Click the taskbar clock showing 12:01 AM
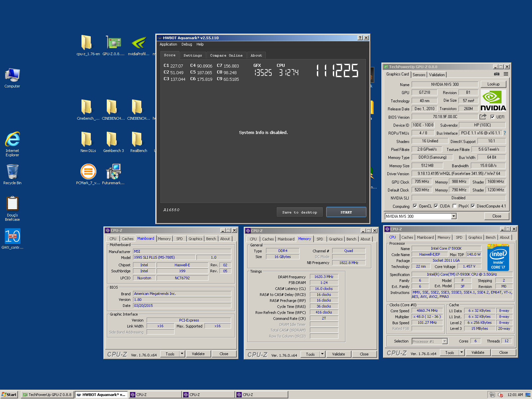The image size is (532, 399). [x=515, y=395]
